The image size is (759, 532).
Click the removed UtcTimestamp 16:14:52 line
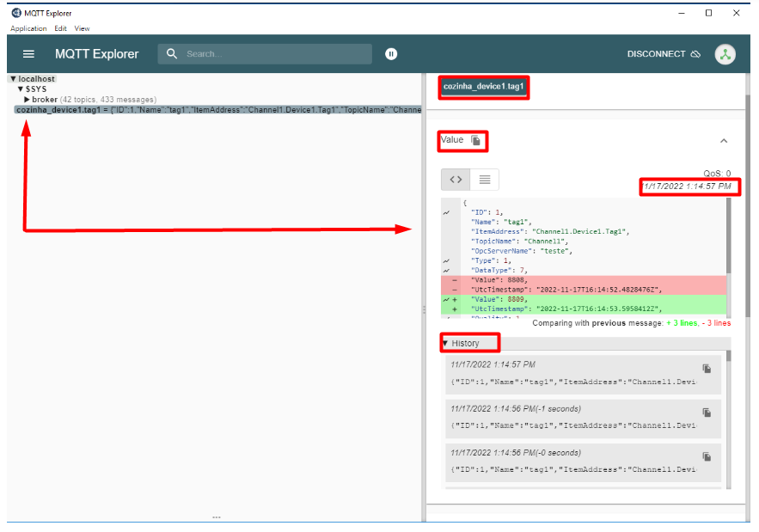pyautogui.click(x=584, y=290)
